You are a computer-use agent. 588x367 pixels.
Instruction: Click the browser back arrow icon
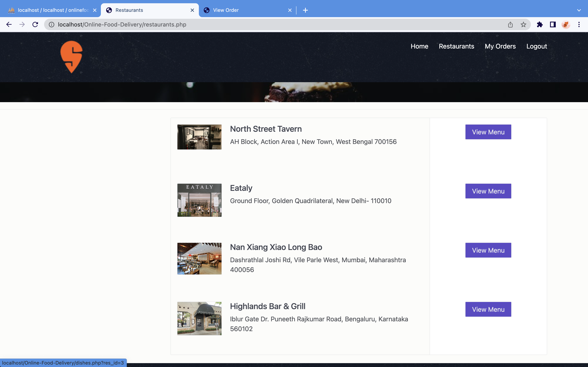[x=9, y=24]
